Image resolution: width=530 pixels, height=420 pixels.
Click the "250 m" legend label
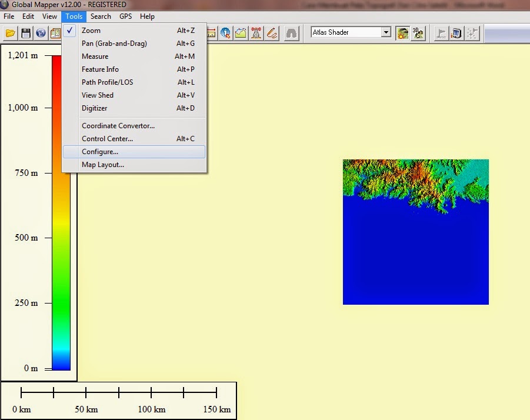coord(26,303)
